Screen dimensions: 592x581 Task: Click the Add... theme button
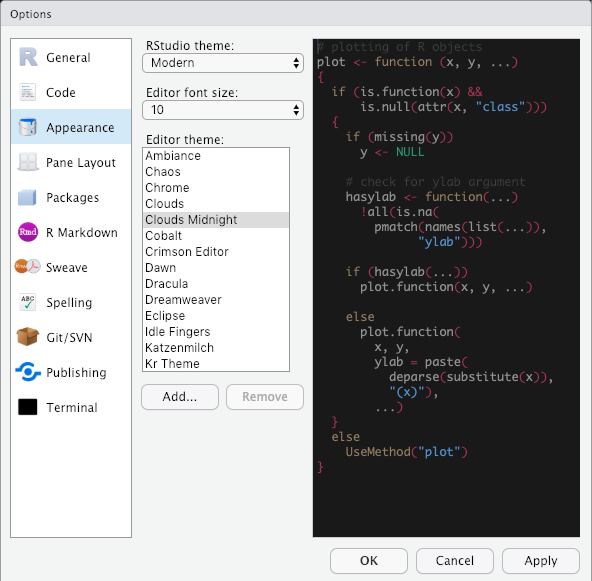pyautogui.click(x=180, y=396)
